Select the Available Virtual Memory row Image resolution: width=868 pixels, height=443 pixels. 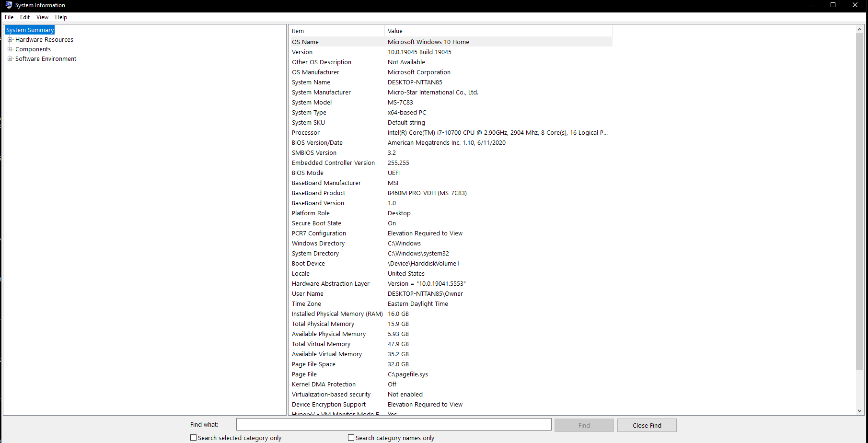click(451, 354)
